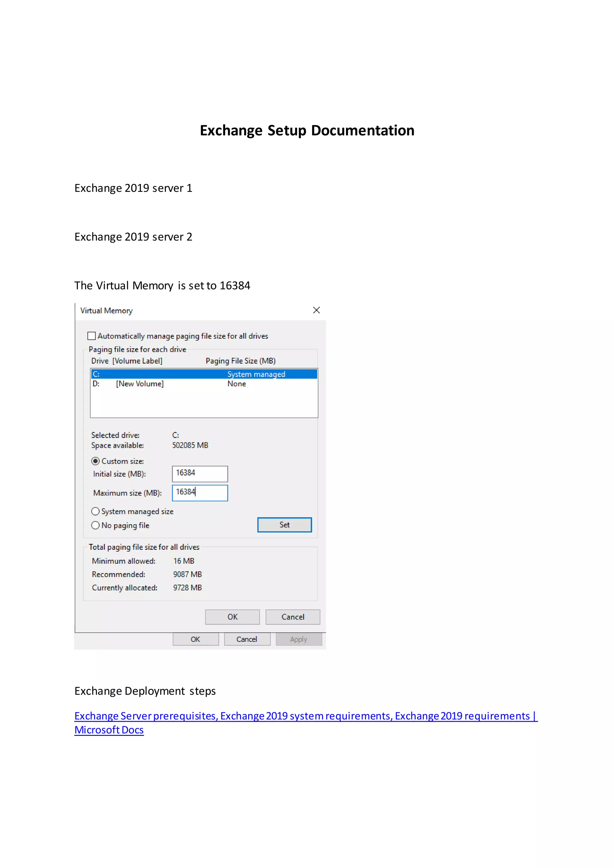Select the D: New Volume drive row
The width and height of the screenshot is (614, 868).
204,384
